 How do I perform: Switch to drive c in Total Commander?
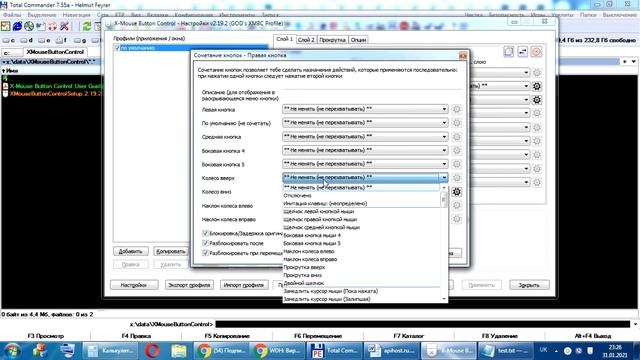(x=9, y=40)
